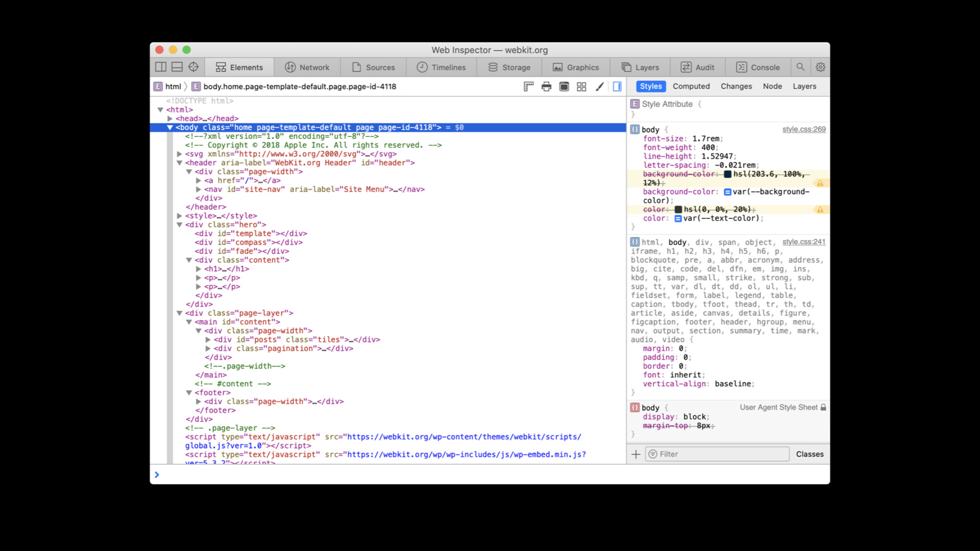980x551 pixels.
Task: Toggle compositing borders icon
Action: (564, 87)
